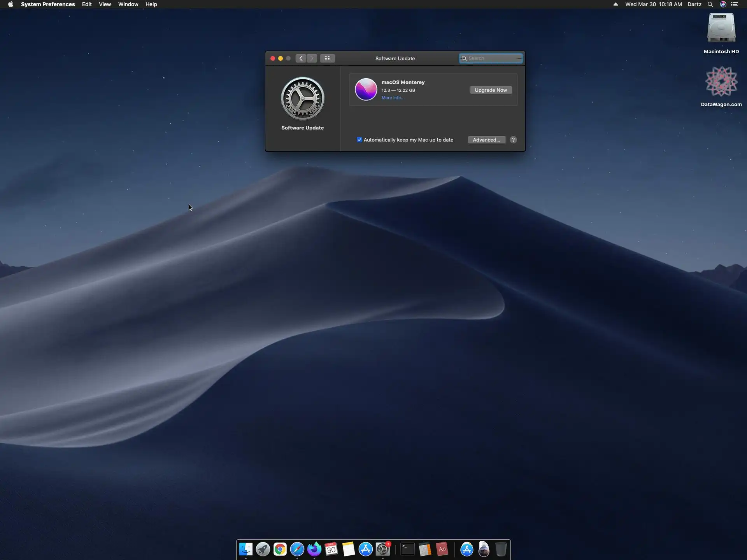Click the More Info... link
This screenshot has width=747, height=560.
[x=393, y=98]
